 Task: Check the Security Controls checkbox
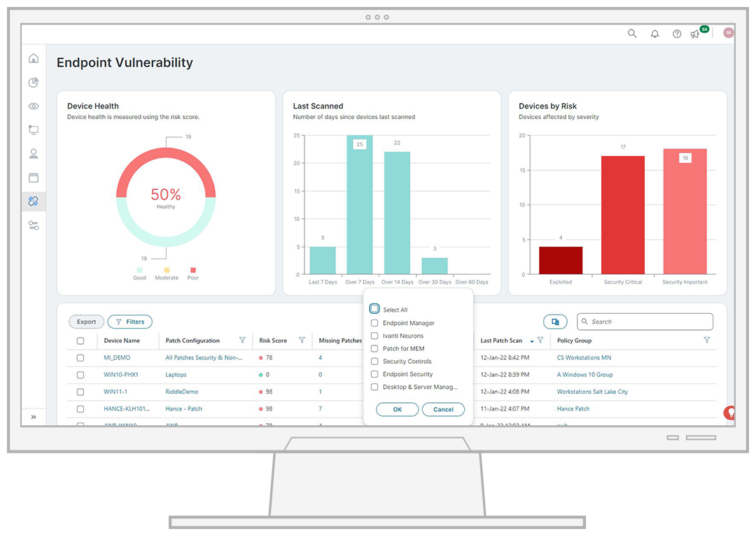pos(374,362)
